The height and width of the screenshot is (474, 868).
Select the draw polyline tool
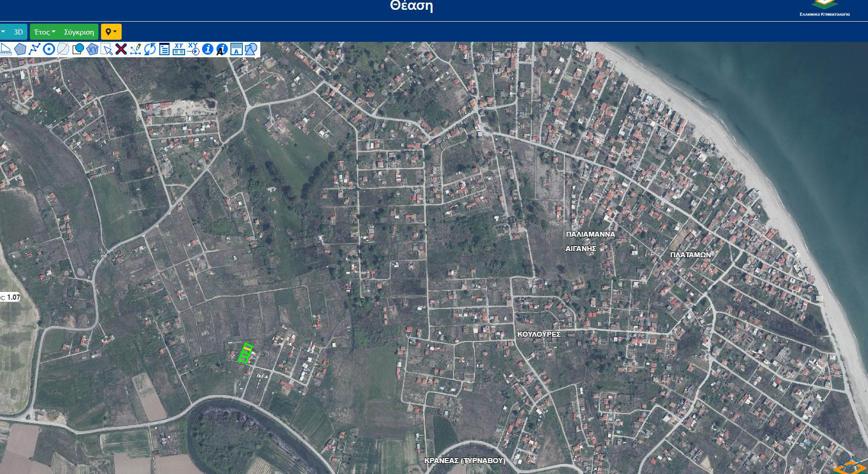click(34, 49)
